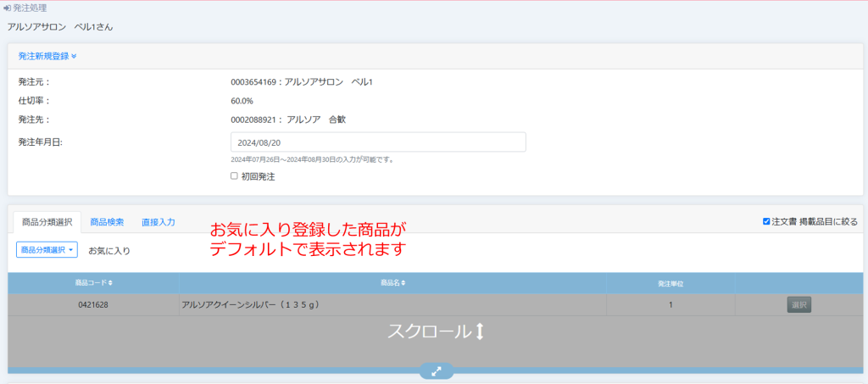Click product code 0421628 cell

[93, 304]
